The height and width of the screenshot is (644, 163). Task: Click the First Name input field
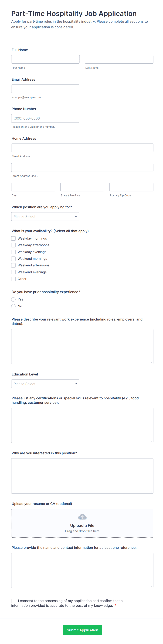pos(45,59)
